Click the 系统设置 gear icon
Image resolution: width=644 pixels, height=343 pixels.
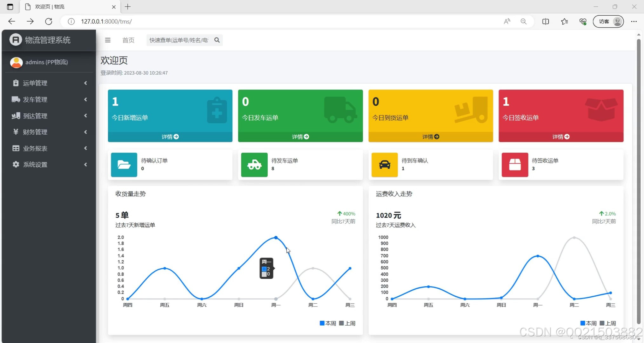point(16,165)
